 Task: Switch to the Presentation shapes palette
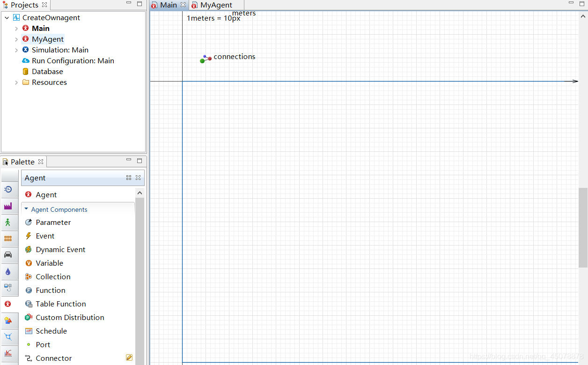coord(8,320)
